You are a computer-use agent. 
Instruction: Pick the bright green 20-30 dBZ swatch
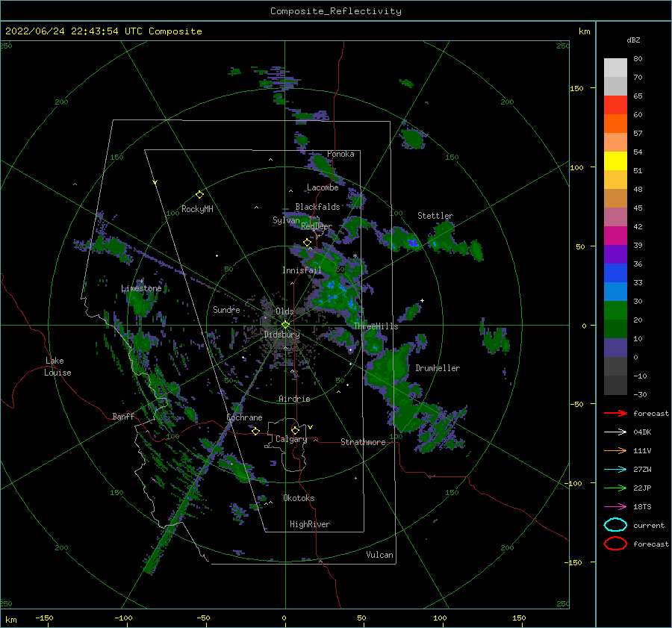[x=615, y=311]
